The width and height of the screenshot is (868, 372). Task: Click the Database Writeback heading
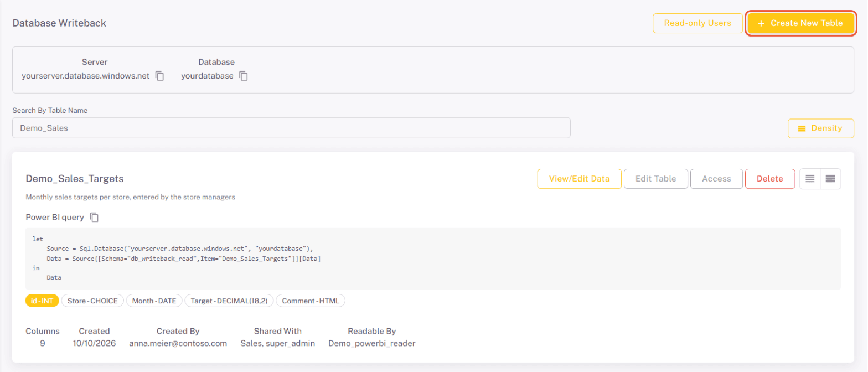[59, 23]
